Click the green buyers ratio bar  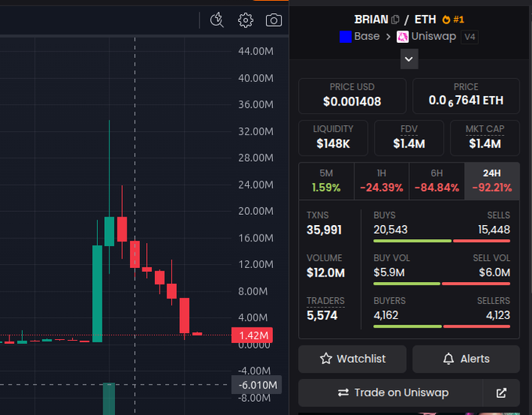[x=408, y=327]
